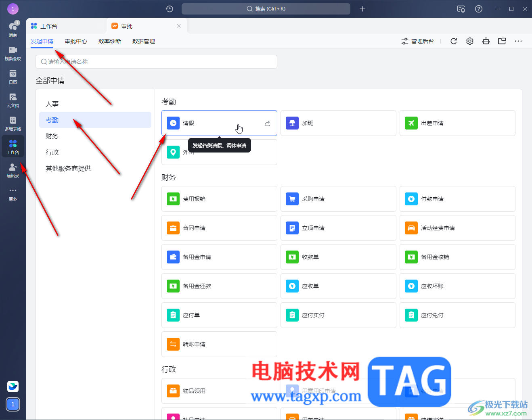The image size is (532, 420).
Task: Click the global search bar in the title bar
Action: pyautogui.click(x=266, y=9)
